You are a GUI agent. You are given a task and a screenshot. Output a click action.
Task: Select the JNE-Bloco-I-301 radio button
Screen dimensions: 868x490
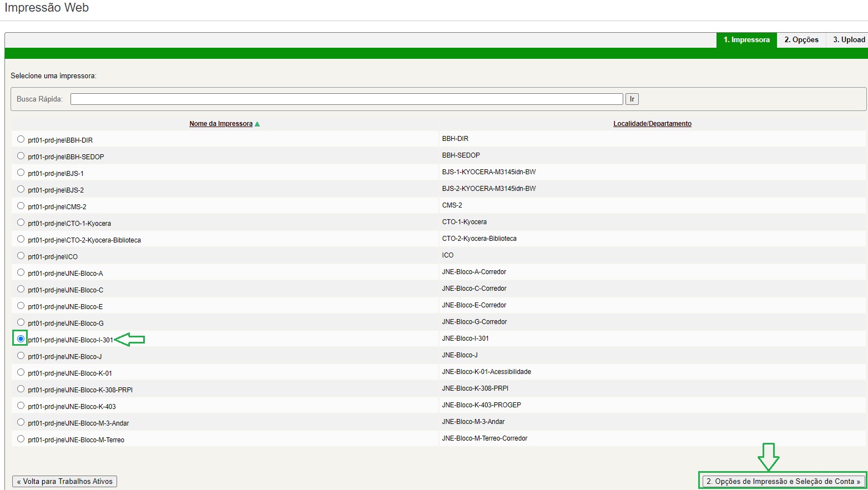pos(21,339)
